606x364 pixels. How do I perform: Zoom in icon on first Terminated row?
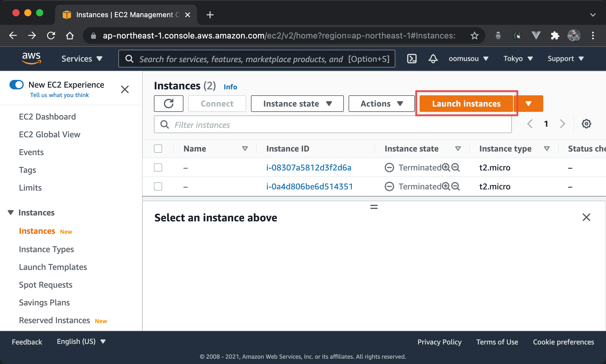[446, 167]
